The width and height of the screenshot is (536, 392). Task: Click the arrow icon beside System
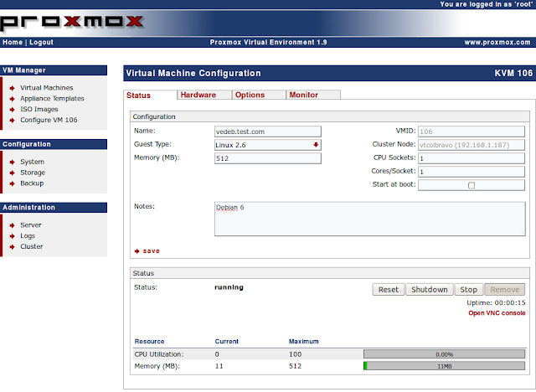pyautogui.click(x=13, y=162)
